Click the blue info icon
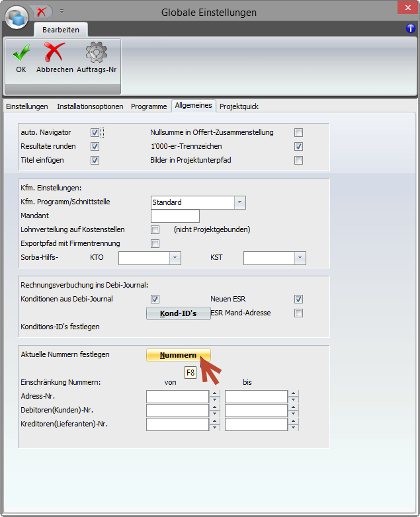The width and height of the screenshot is (420, 517). point(411,28)
